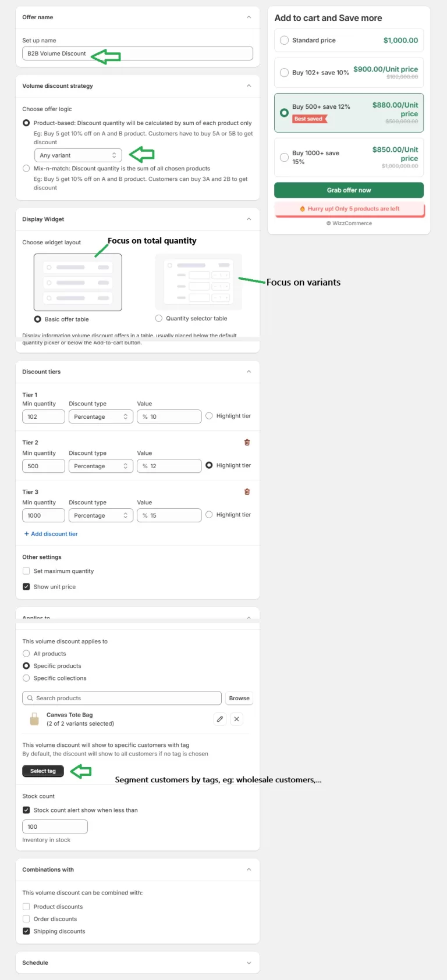Click the Add to cart and Save more heading

tap(328, 18)
